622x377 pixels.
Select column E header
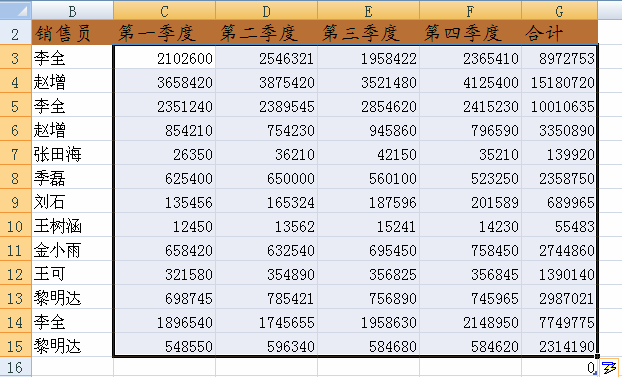tap(368, 11)
